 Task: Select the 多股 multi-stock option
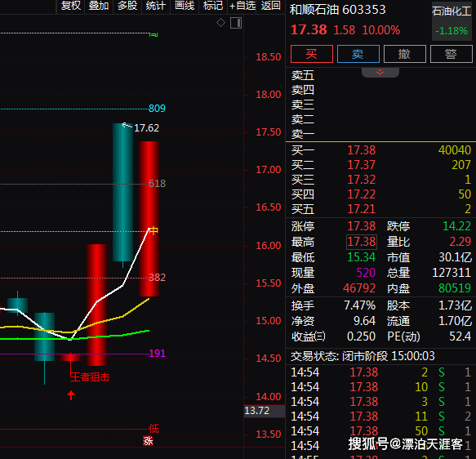click(127, 6)
